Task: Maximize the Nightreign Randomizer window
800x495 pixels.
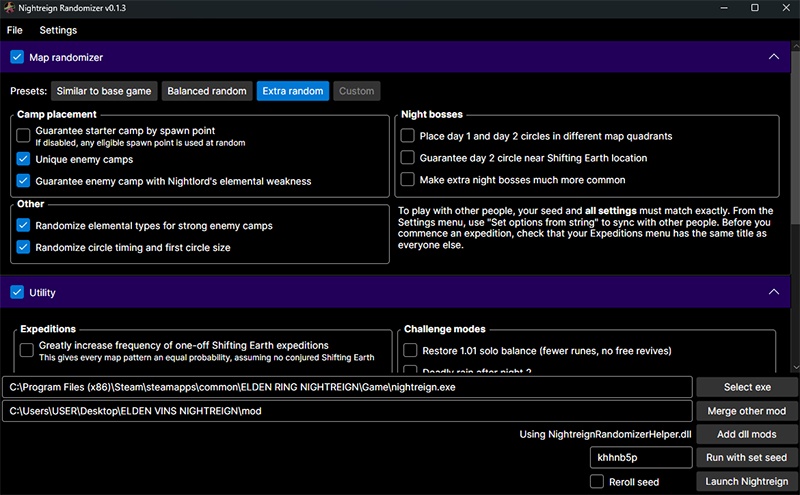Action: coord(755,8)
